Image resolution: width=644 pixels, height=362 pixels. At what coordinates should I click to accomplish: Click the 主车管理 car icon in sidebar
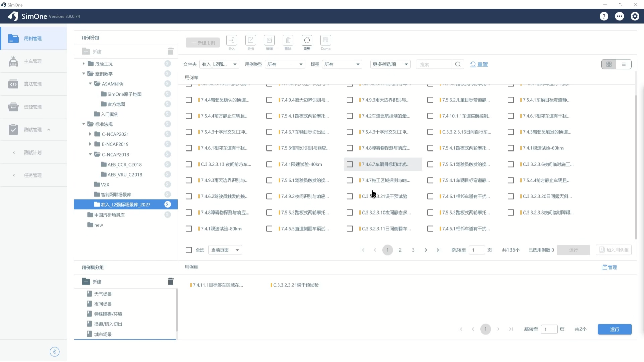pos(13,61)
